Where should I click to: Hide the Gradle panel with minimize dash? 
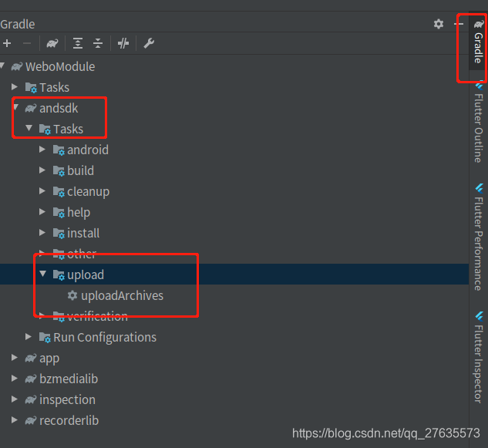pyautogui.click(x=459, y=24)
